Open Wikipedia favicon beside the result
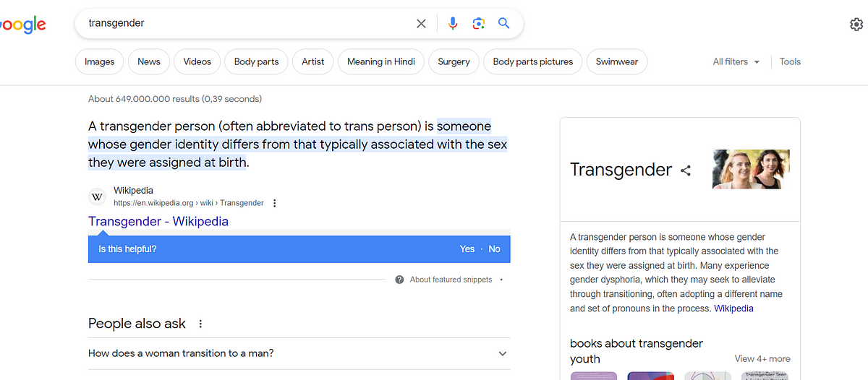868x380 pixels. [x=97, y=197]
